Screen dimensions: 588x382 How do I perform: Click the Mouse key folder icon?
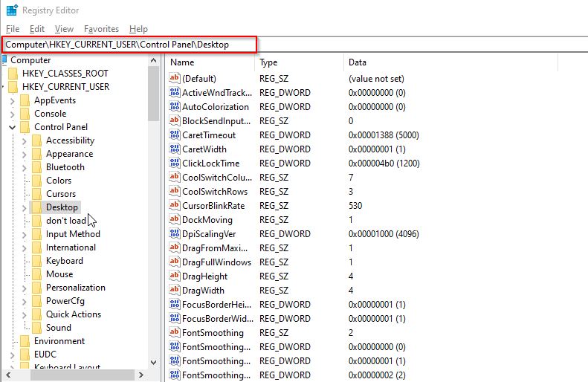click(x=36, y=274)
